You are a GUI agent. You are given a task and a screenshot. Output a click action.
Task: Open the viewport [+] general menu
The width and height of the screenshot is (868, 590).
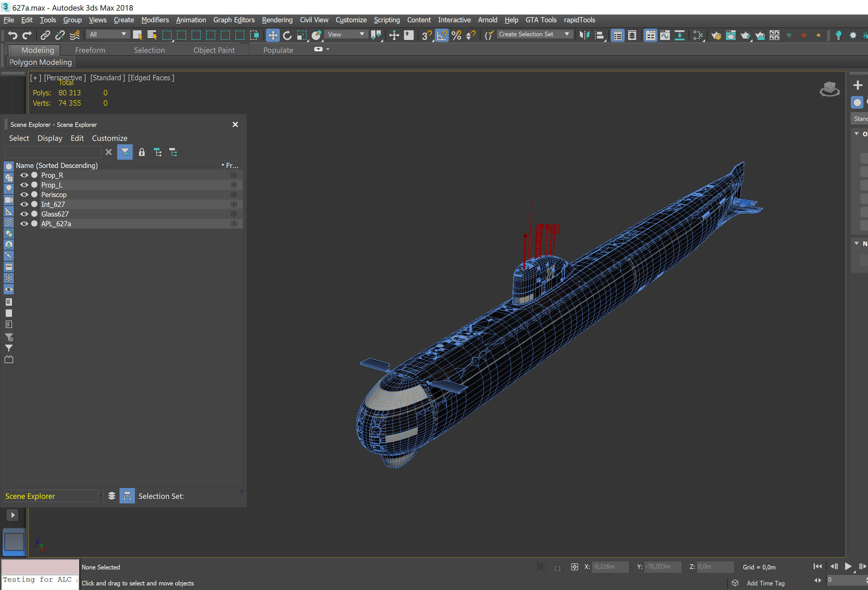[x=35, y=78]
